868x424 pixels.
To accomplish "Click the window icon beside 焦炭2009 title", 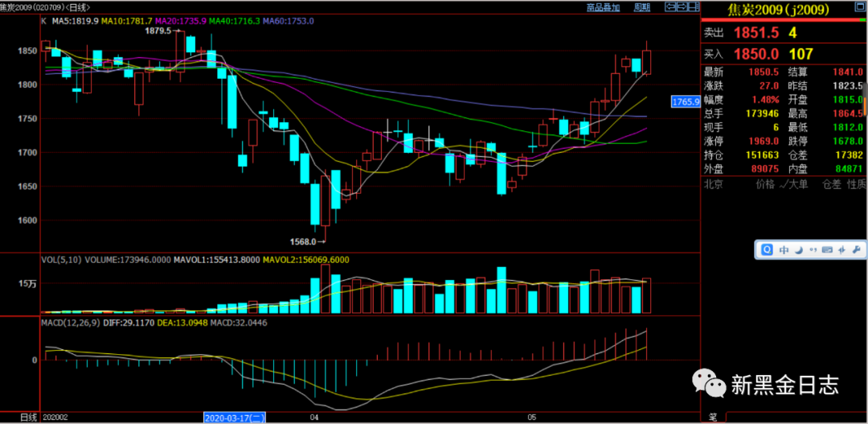I will pyautogui.click(x=860, y=6).
